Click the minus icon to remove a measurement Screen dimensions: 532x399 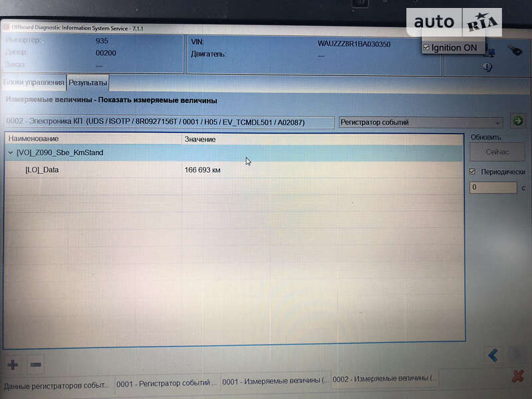36,364
